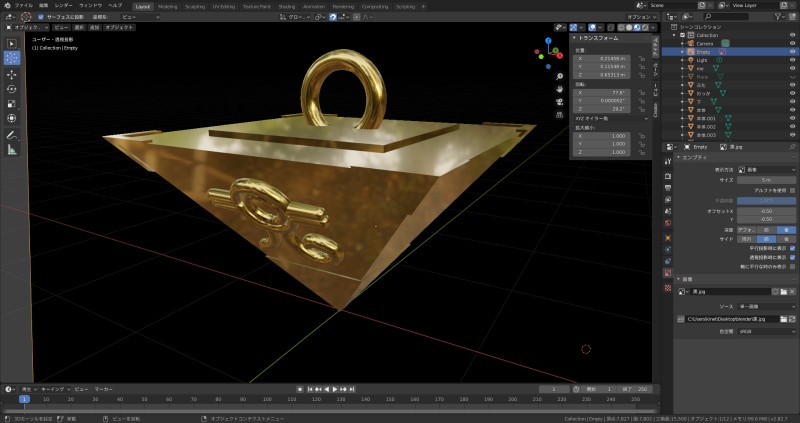Open the レンダー menu
This screenshot has height=423, width=800.
pyautogui.click(x=63, y=6)
